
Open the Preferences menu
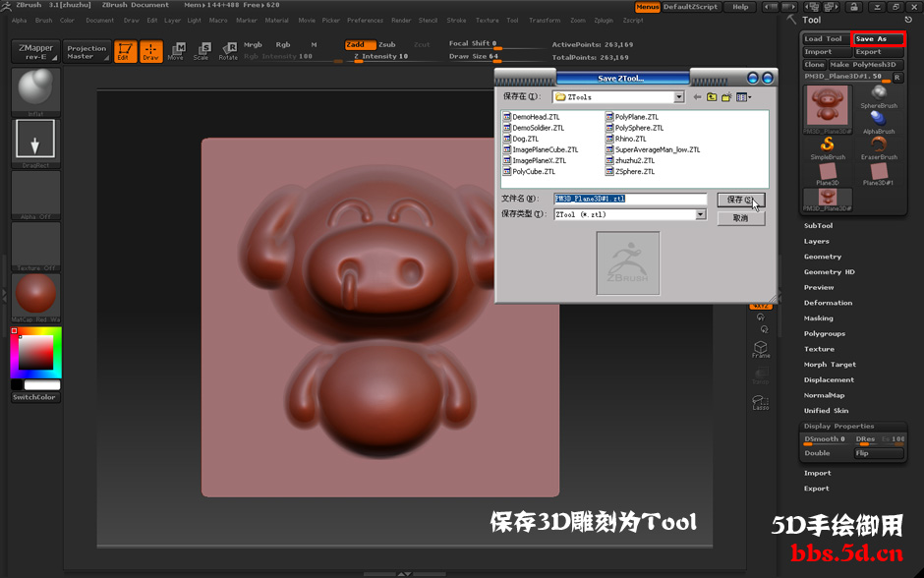pyautogui.click(x=365, y=21)
